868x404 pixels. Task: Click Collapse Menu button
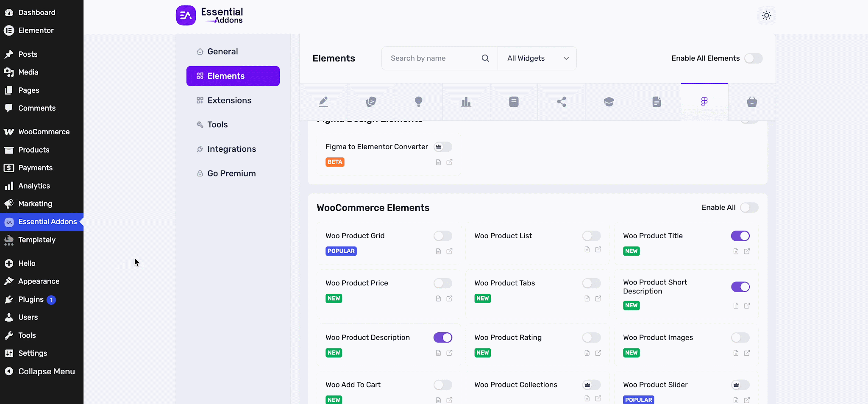click(42, 371)
